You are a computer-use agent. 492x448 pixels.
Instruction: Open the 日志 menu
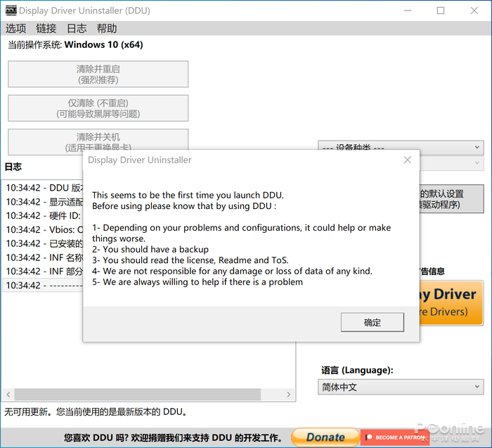click(x=77, y=29)
